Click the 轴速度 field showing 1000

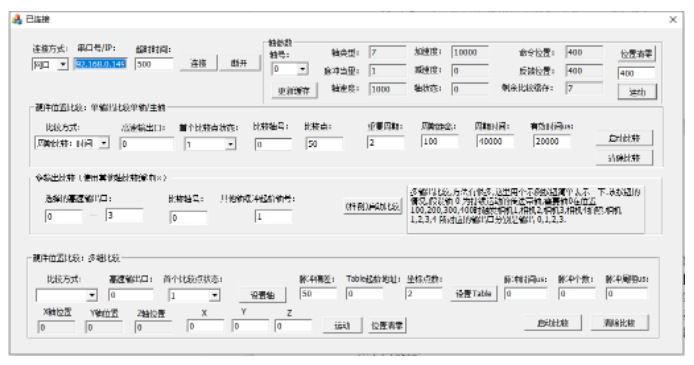tap(387, 89)
